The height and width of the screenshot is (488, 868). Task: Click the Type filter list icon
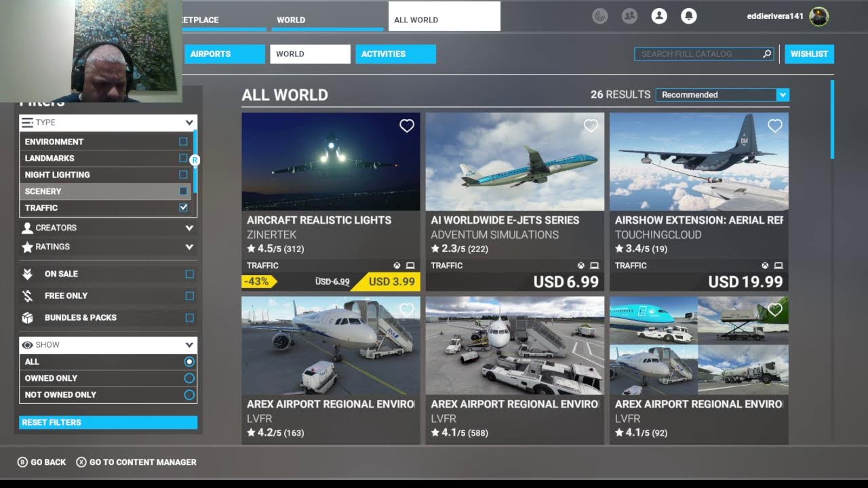click(28, 123)
